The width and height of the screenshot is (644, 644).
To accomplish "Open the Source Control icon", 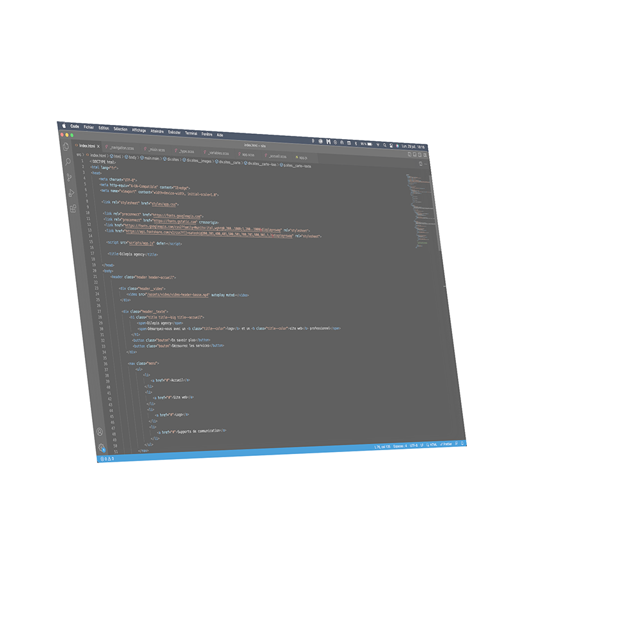I will tap(70, 178).
